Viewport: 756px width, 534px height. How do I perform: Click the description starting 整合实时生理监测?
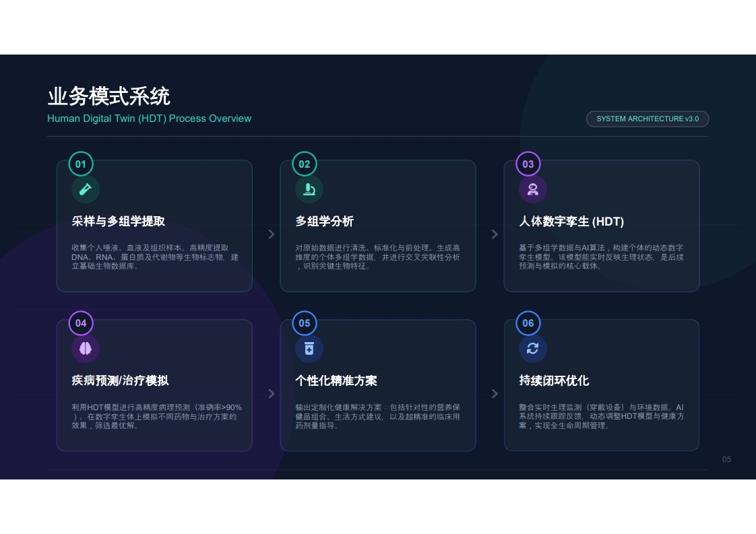(x=601, y=416)
